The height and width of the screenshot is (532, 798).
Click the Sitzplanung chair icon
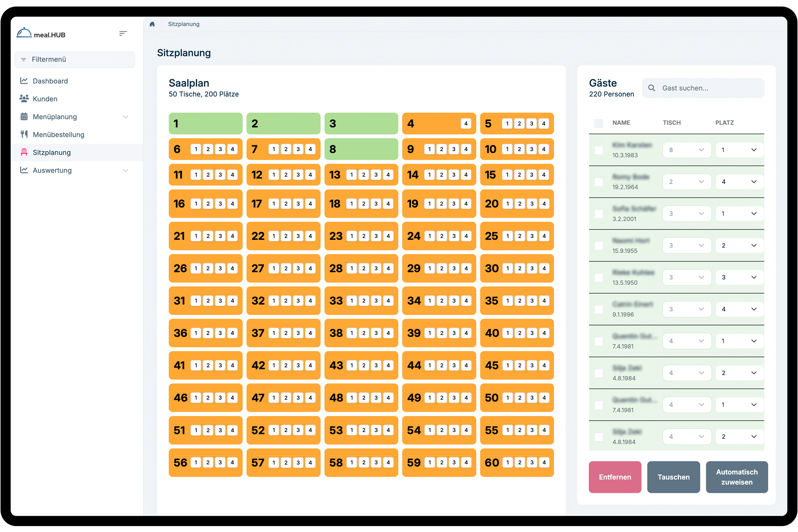24,152
